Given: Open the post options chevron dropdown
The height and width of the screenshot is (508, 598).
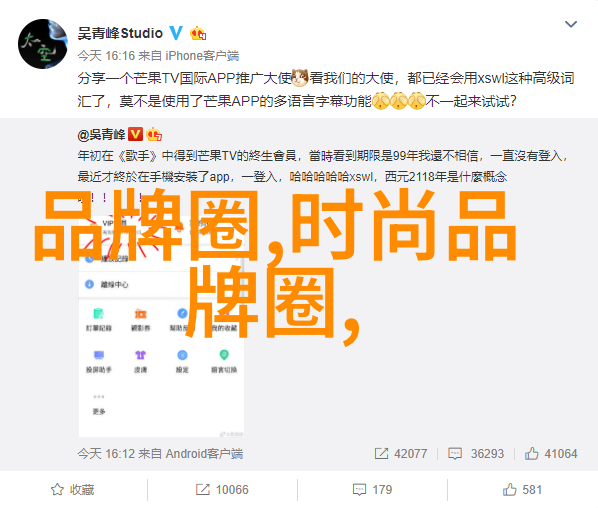Looking at the screenshot, I should pyautogui.click(x=571, y=24).
